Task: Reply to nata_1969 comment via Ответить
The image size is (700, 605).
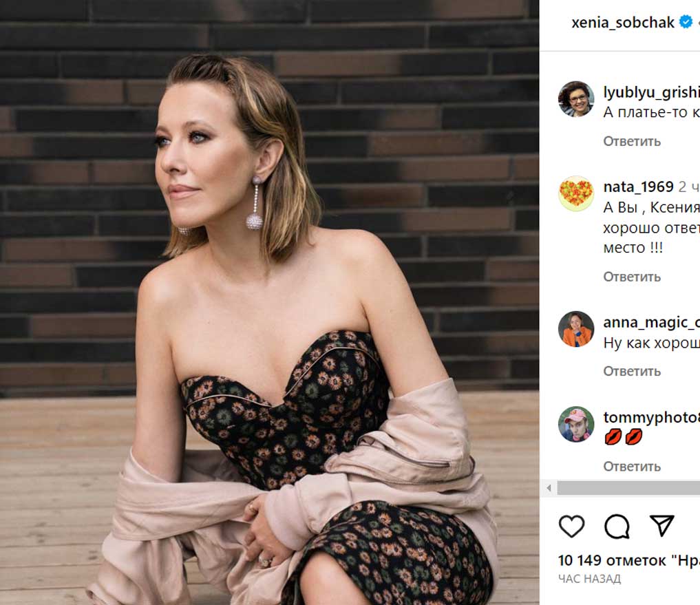Action: [x=632, y=277]
